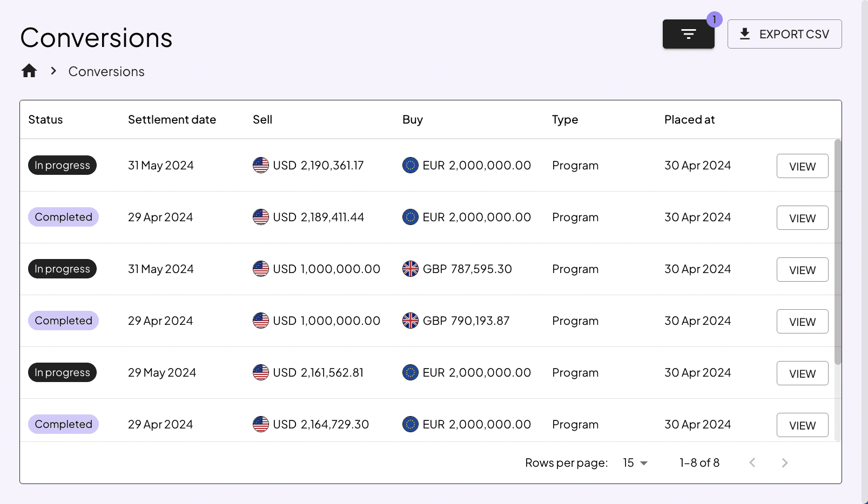Go to the previous page arrow
The height and width of the screenshot is (504, 868).
click(752, 462)
